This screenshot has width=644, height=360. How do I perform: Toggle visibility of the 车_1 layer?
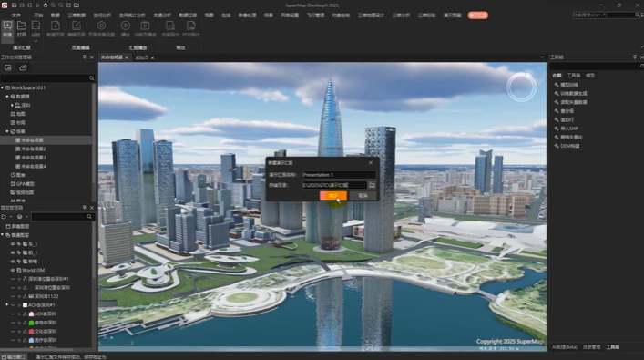click(x=13, y=244)
